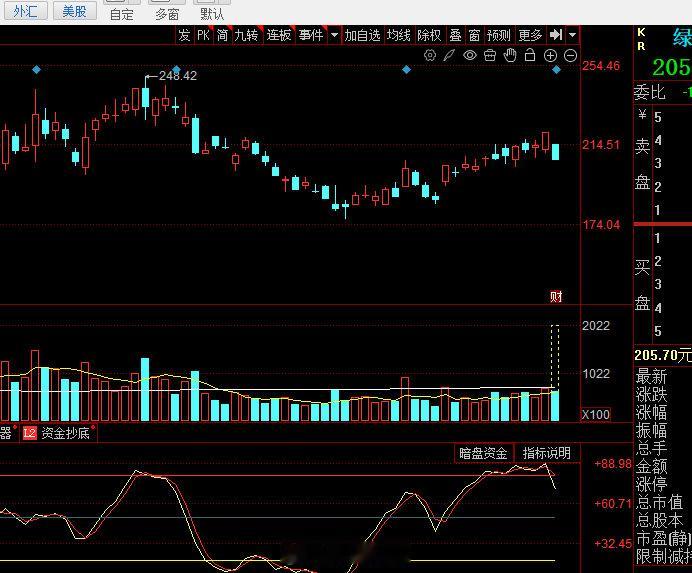The image size is (692, 573).
Task: Click the 简 toolbar button
Action: click(x=222, y=35)
